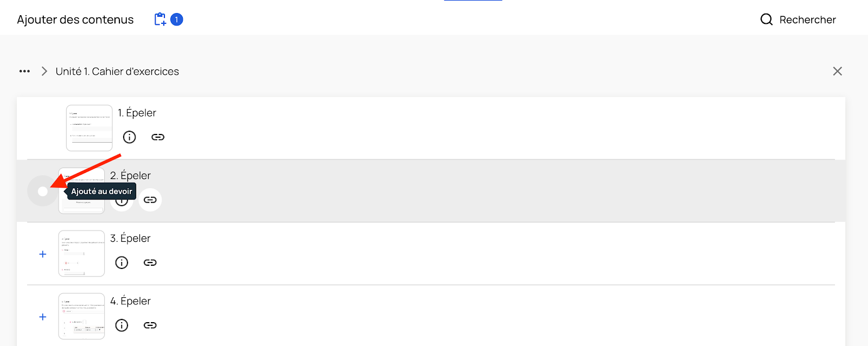
Task: Add 3. Épeler to the assignment
Action: (x=43, y=254)
